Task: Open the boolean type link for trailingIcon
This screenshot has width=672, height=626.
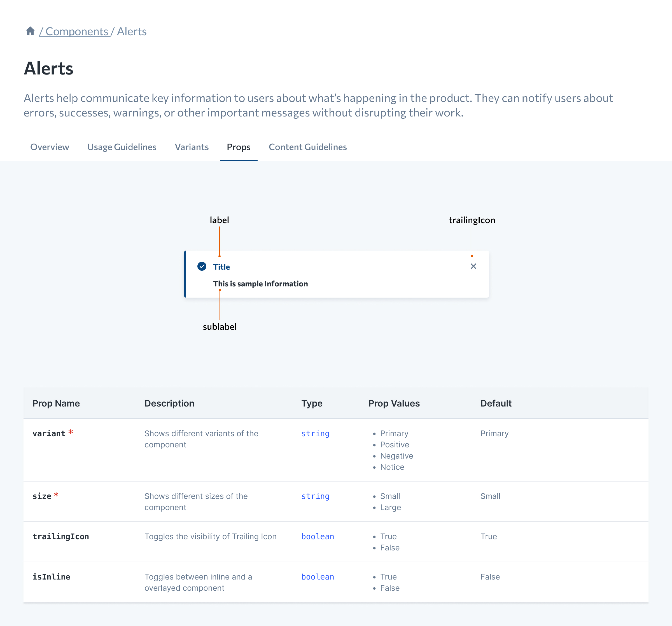Action: pos(318,536)
